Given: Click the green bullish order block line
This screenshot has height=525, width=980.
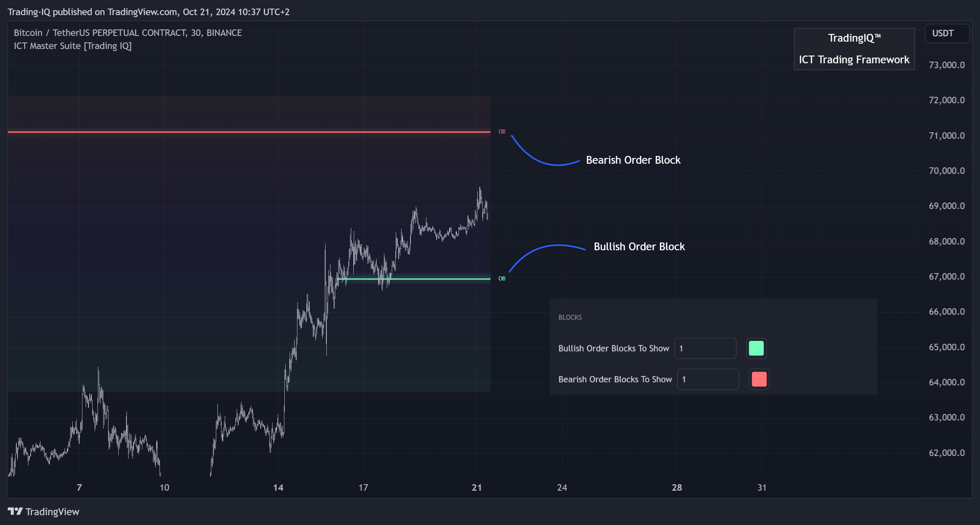Looking at the screenshot, I should pos(414,279).
